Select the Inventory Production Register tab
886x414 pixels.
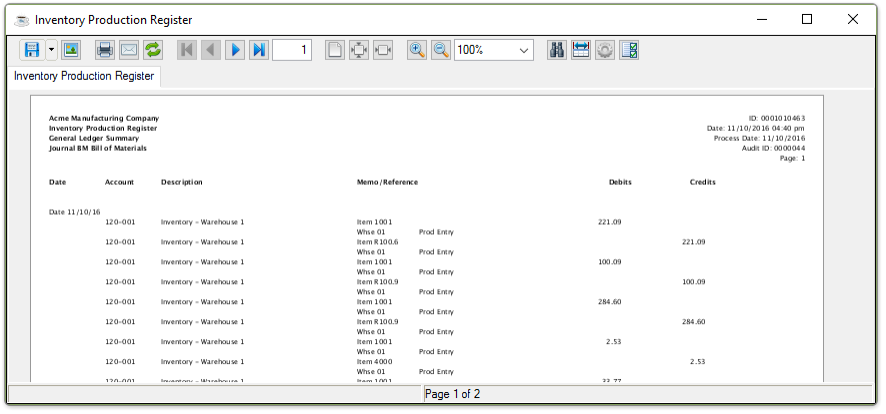click(84, 76)
